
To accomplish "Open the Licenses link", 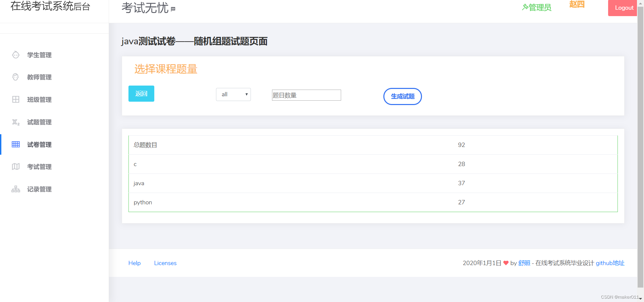I will (165, 263).
